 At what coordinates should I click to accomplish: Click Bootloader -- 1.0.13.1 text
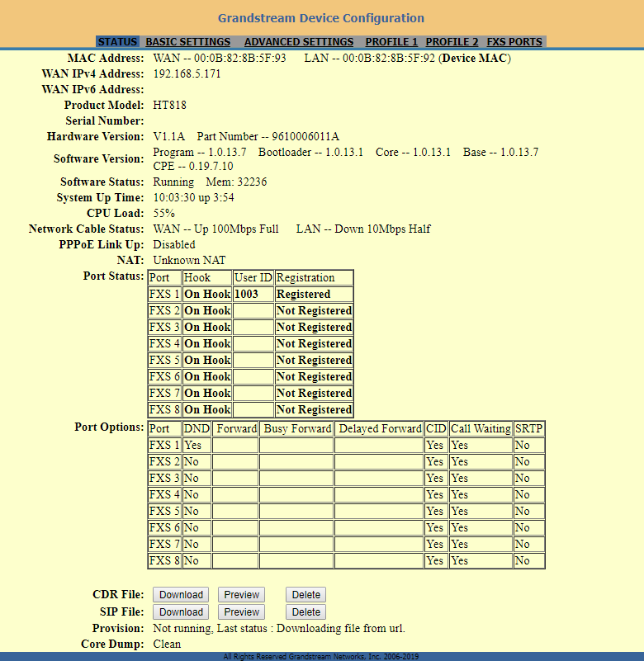point(310,152)
